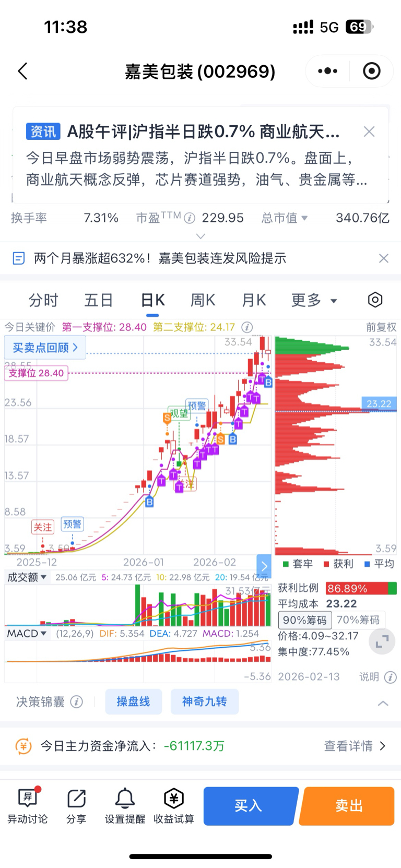Image resolution: width=401 pixels, height=868 pixels.
Task: Open the 嘉美包装 risk notice document icon
Action: click(x=19, y=258)
